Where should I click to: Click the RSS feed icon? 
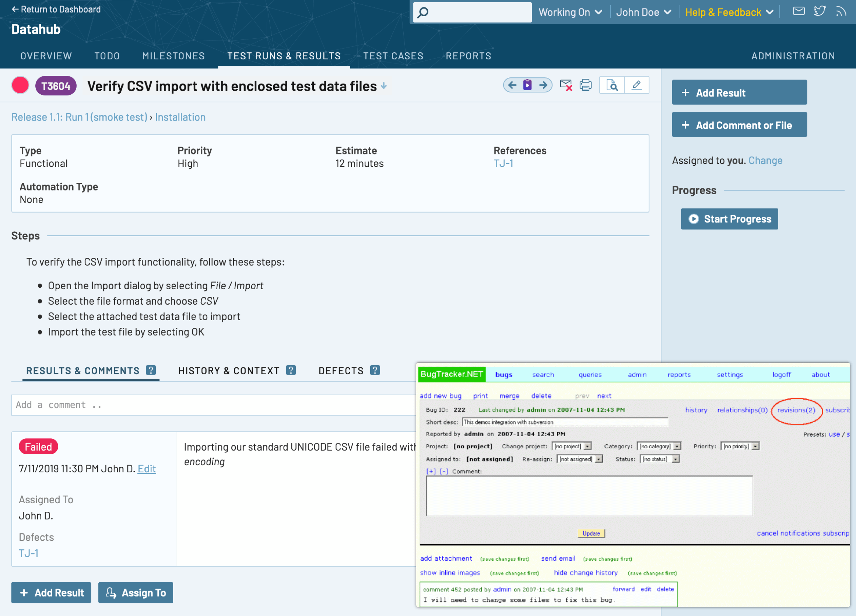tap(842, 11)
